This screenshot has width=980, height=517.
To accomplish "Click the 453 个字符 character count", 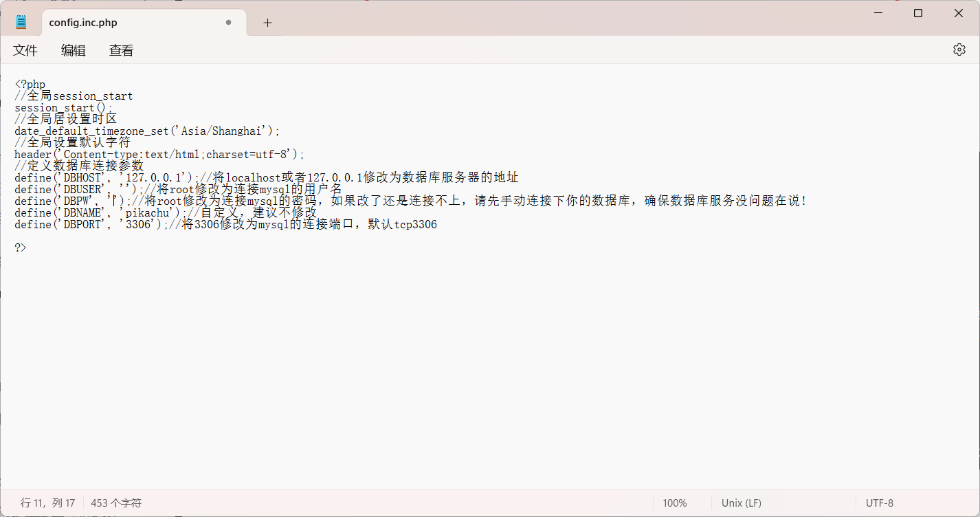I will pyautogui.click(x=116, y=503).
